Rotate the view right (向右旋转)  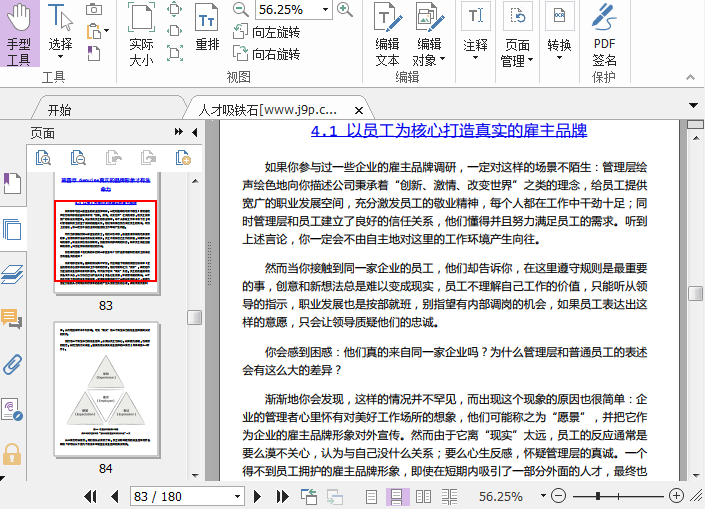(x=267, y=54)
